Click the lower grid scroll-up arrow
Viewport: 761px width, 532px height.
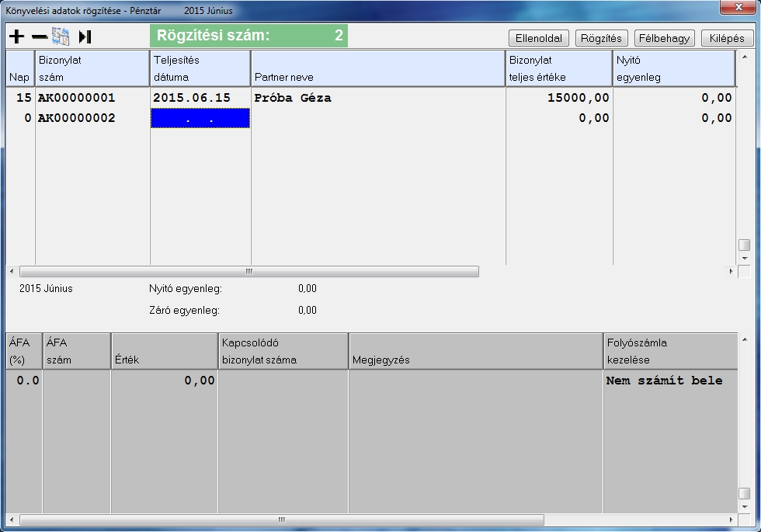tap(744, 340)
